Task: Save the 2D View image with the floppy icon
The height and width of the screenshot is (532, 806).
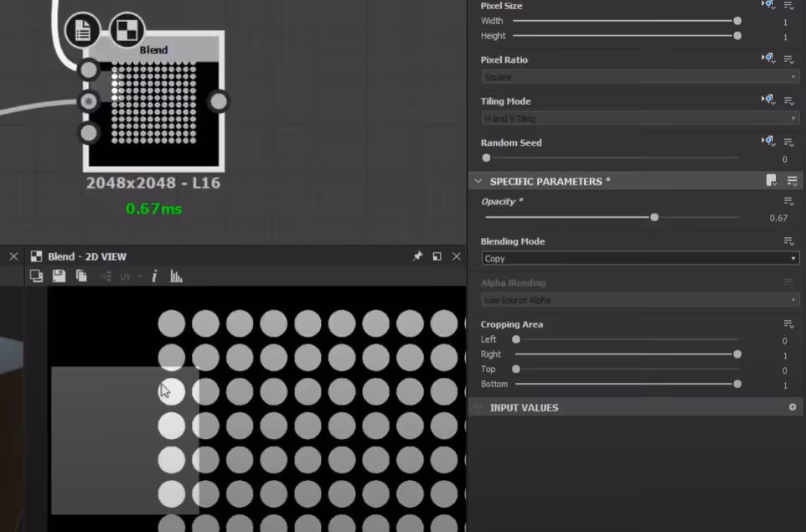Action: click(59, 276)
